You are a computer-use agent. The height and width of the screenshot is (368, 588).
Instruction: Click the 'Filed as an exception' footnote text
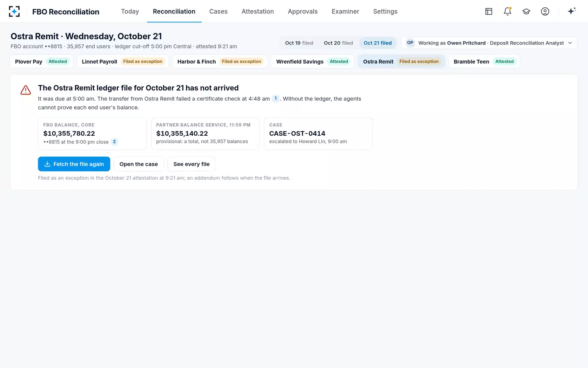(164, 178)
